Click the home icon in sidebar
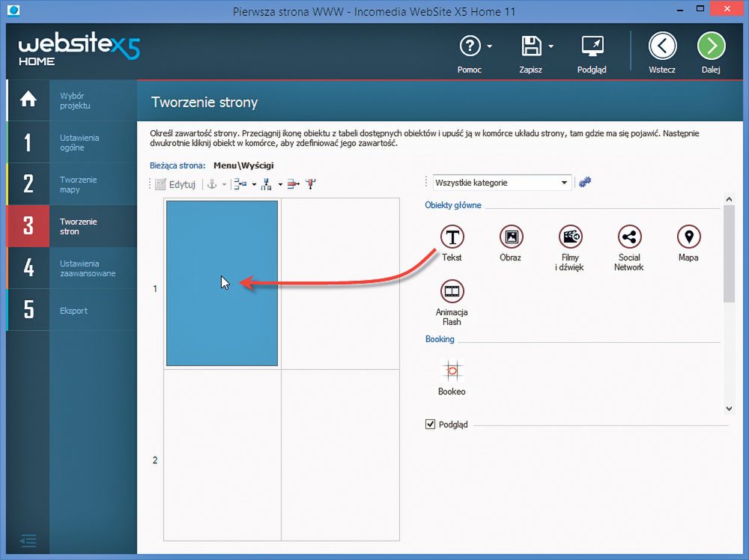Viewport: 749px width, 560px height. pos(28,100)
